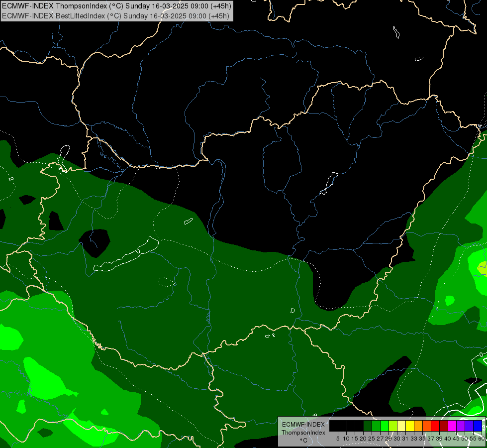
Task: Click the red-orange 35-37 legend swatch
Action: click(x=427, y=426)
